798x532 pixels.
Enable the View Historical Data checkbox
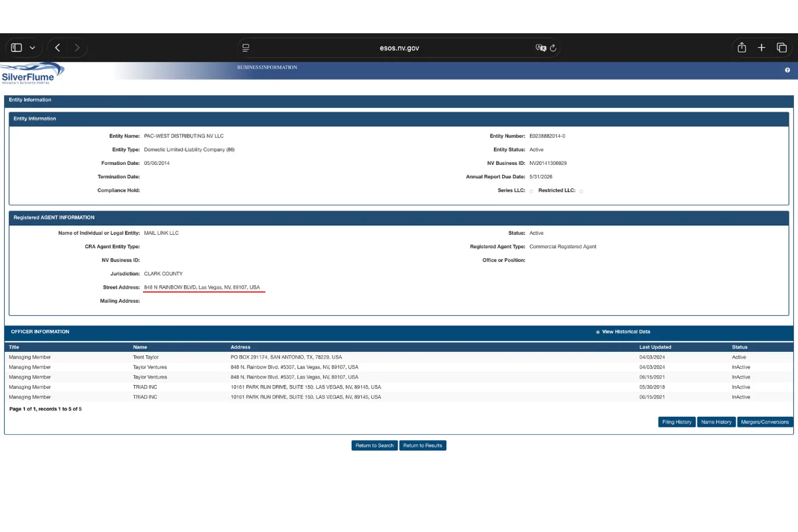tap(598, 332)
